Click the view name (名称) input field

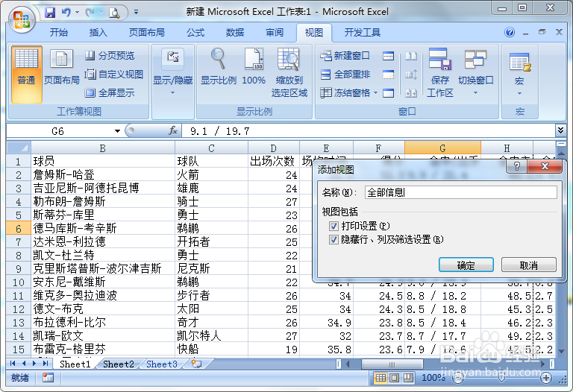tap(461, 192)
